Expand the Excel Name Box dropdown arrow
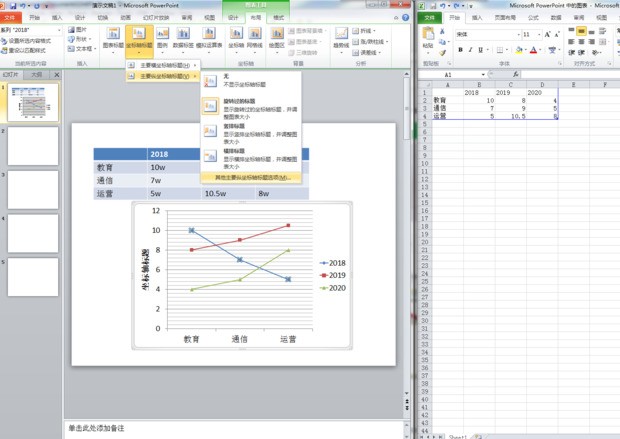620x439 pixels. tap(483, 75)
